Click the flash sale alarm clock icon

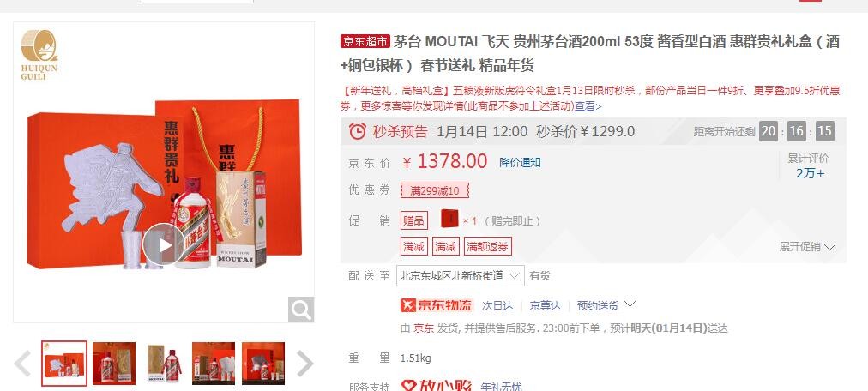pos(358,131)
